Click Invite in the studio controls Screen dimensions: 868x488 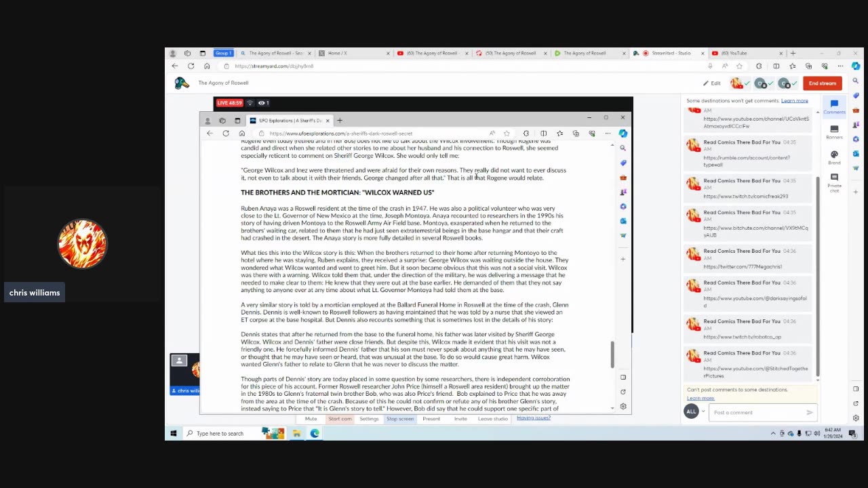[460, 419]
